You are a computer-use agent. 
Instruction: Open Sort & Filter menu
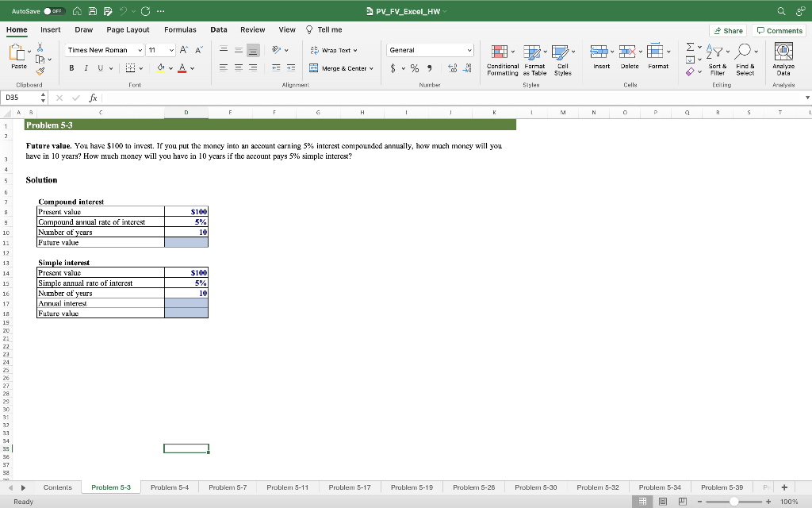[x=717, y=60]
